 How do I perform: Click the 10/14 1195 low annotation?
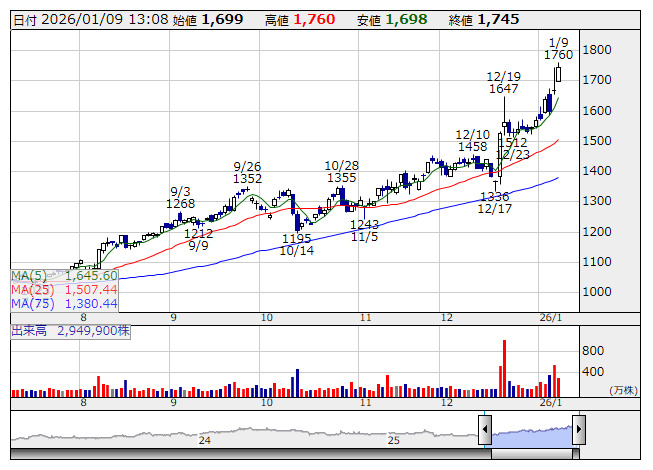[x=296, y=244]
